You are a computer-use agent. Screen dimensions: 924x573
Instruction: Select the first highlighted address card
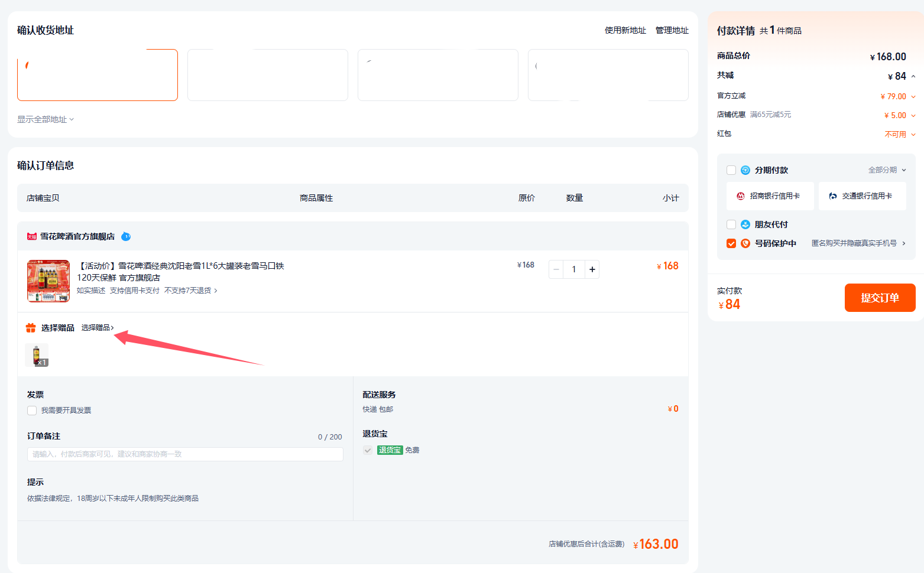point(98,75)
